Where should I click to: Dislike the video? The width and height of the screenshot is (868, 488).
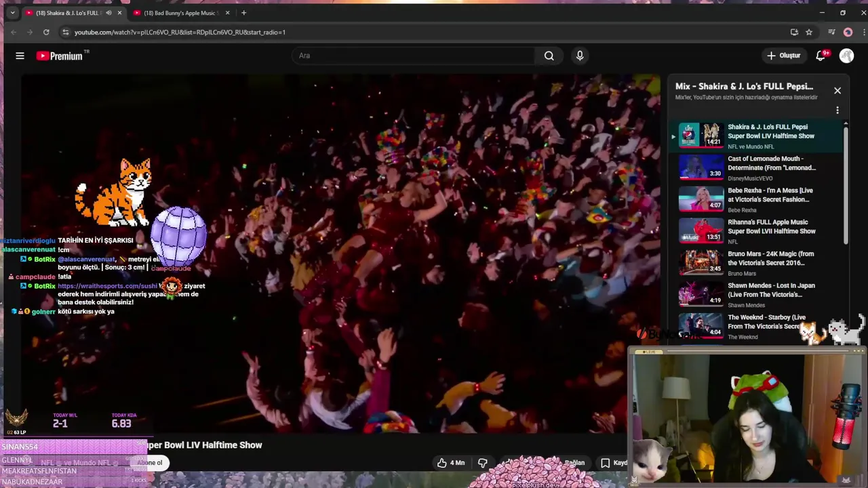[483, 463]
